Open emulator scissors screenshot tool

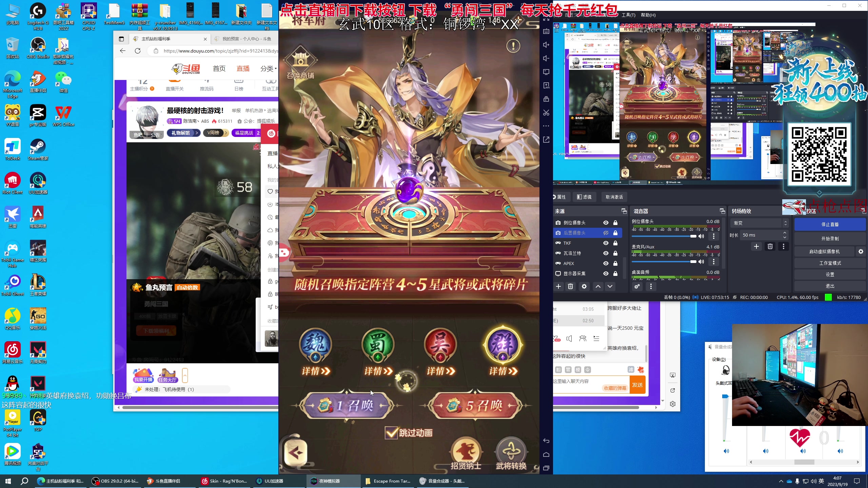pos(546,113)
